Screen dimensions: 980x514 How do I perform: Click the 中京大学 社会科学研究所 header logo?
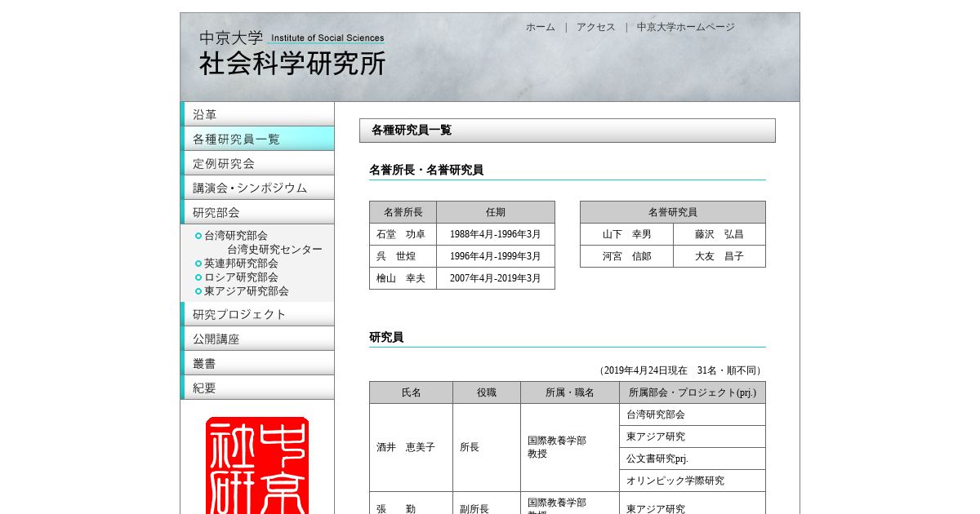point(292,54)
